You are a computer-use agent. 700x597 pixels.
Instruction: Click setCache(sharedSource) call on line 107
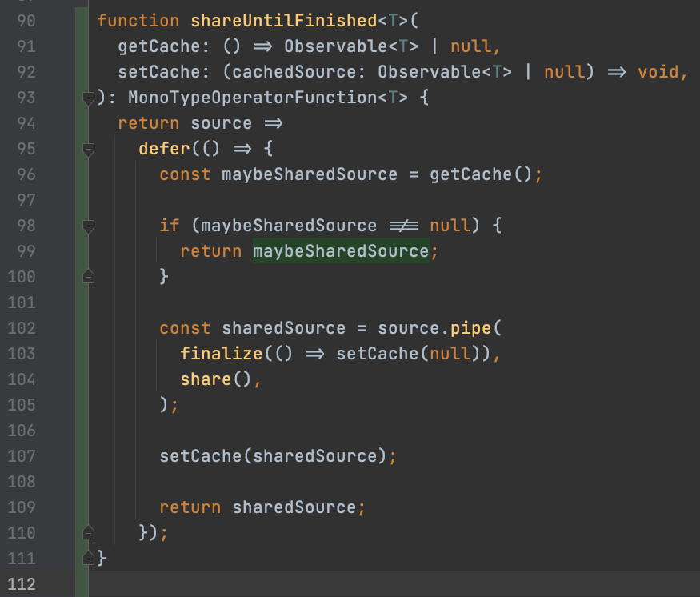(273, 456)
